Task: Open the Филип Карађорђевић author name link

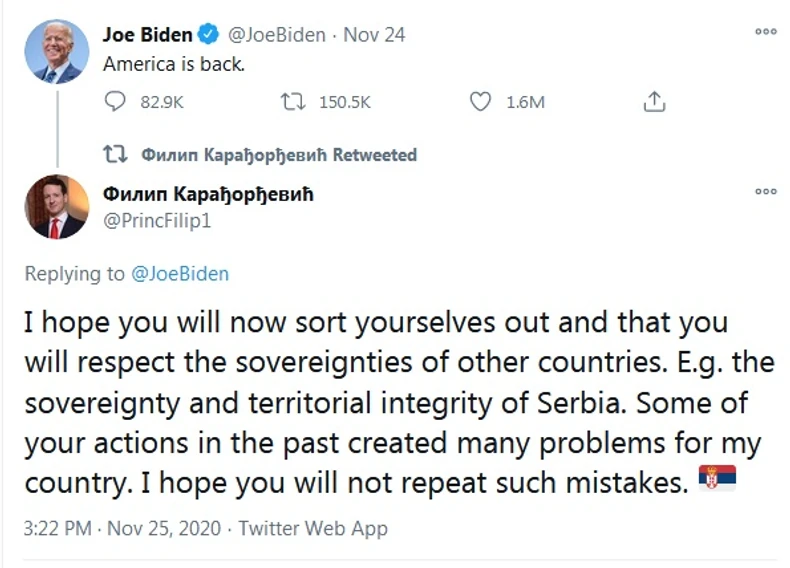Action: coord(208,194)
